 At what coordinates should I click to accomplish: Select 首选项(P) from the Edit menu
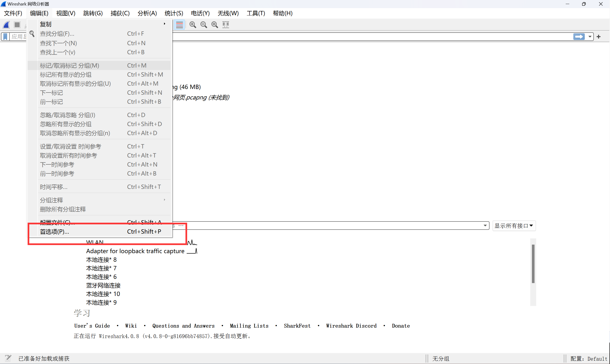(x=54, y=231)
